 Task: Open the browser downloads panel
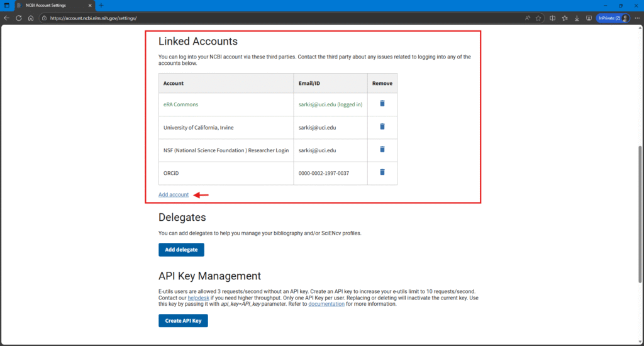(x=577, y=18)
